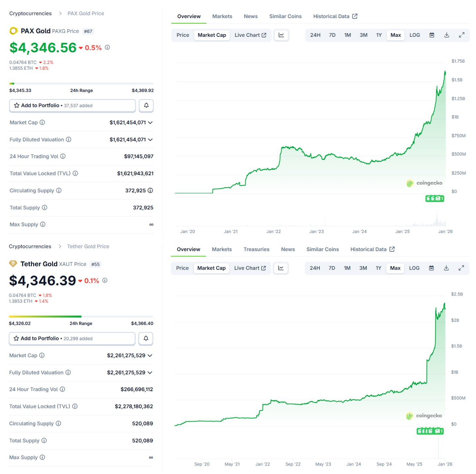The height and width of the screenshot is (474, 476).
Task: Open the calendar date picker on PAXG chart
Action: click(432, 35)
